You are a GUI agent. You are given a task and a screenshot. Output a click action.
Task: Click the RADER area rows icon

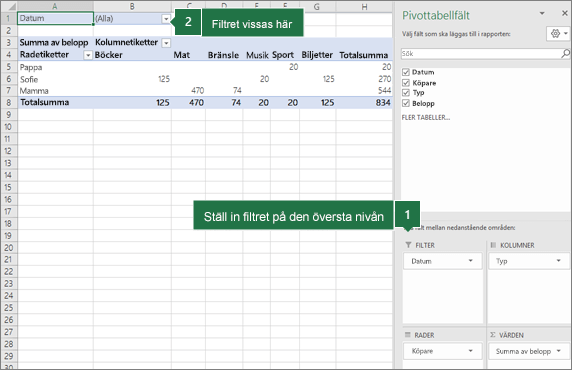pos(407,335)
